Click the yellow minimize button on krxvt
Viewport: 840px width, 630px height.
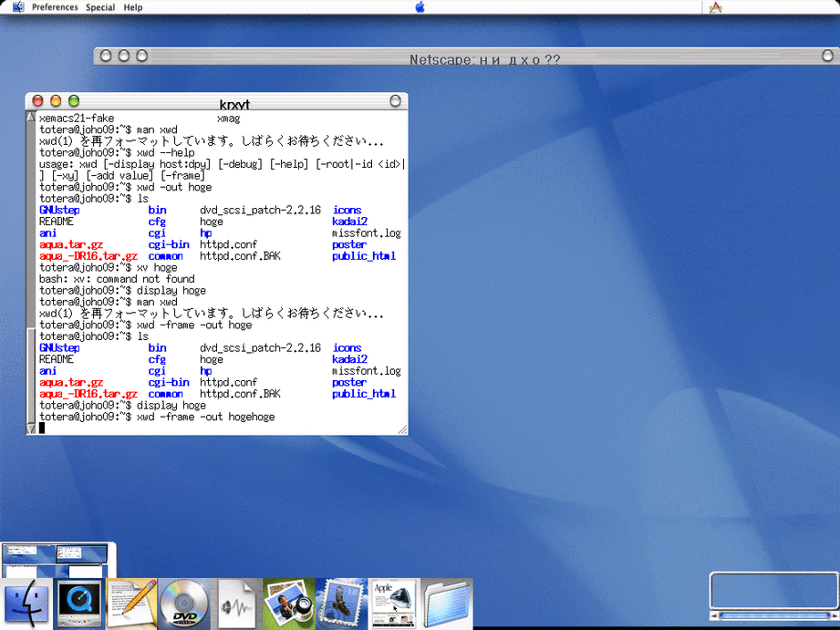pos(56,101)
